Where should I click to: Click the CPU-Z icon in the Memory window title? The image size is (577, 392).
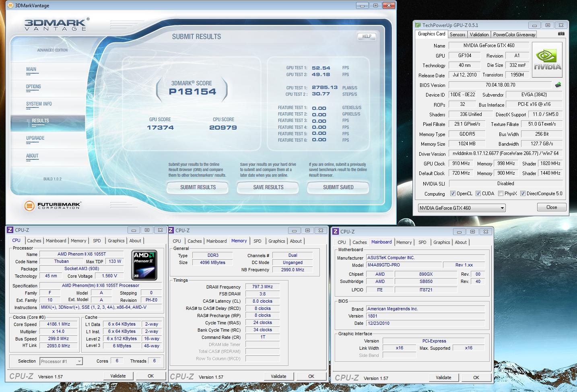point(171,230)
